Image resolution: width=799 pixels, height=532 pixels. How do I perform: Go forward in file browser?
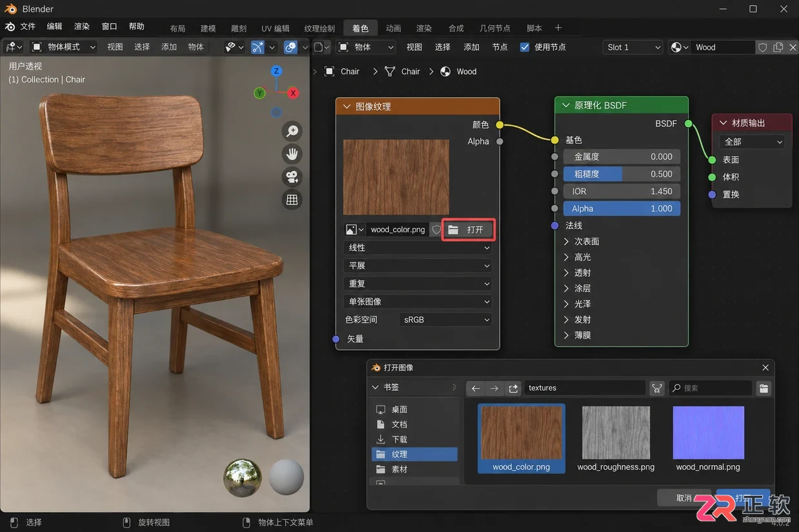pos(494,388)
